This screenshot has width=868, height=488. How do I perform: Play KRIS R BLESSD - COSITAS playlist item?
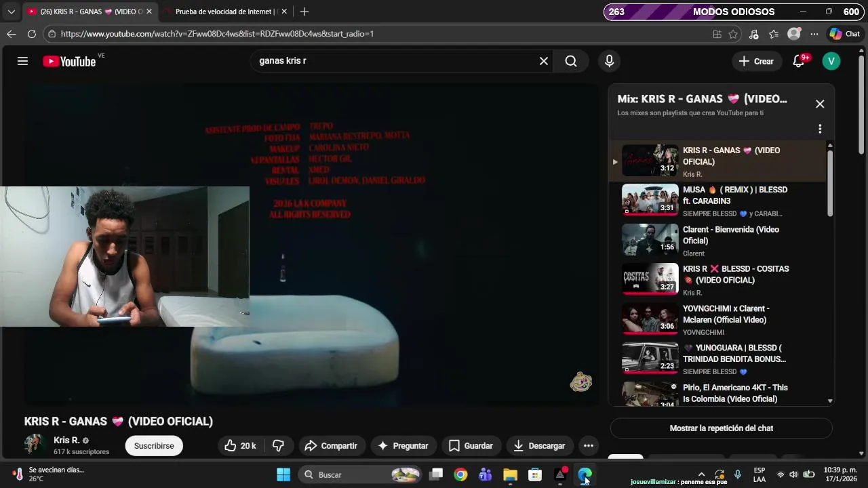[x=719, y=280]
